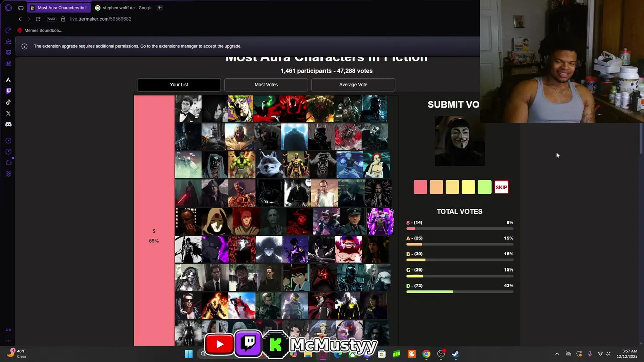Expand the hidden tray icons chevron

coord(557,354)
